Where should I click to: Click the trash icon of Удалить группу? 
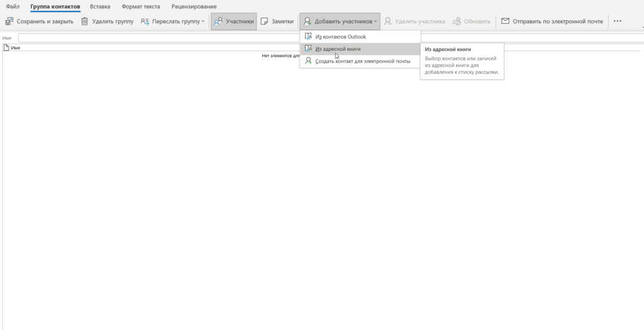click(x=85, y=21)
